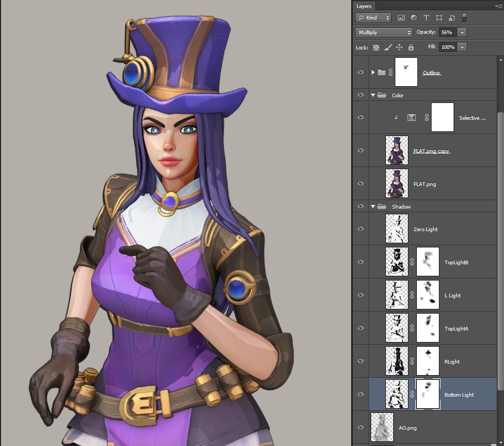Unlink mask on Bottom Light layer

[412, 394]
